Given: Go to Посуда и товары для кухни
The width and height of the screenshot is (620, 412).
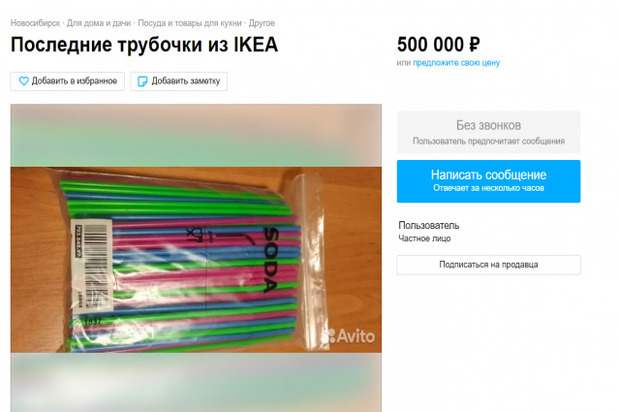Looking at the screenshot, I should [x=189, y=23].
